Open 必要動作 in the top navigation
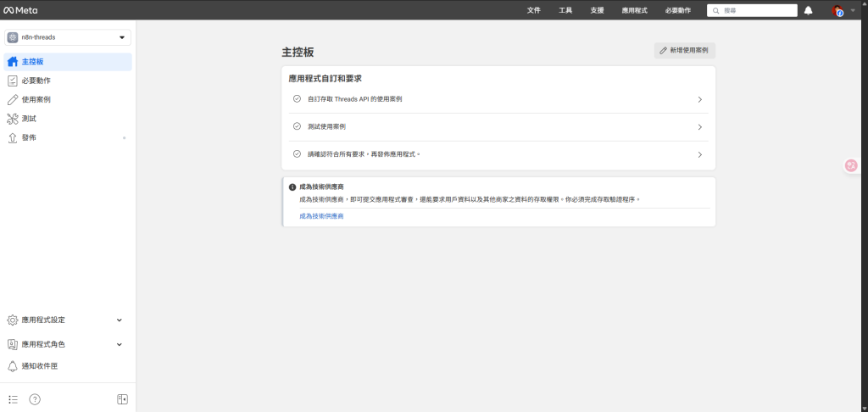Image resolution: width=868 pixels, height=412 pixels. point(678,10)
